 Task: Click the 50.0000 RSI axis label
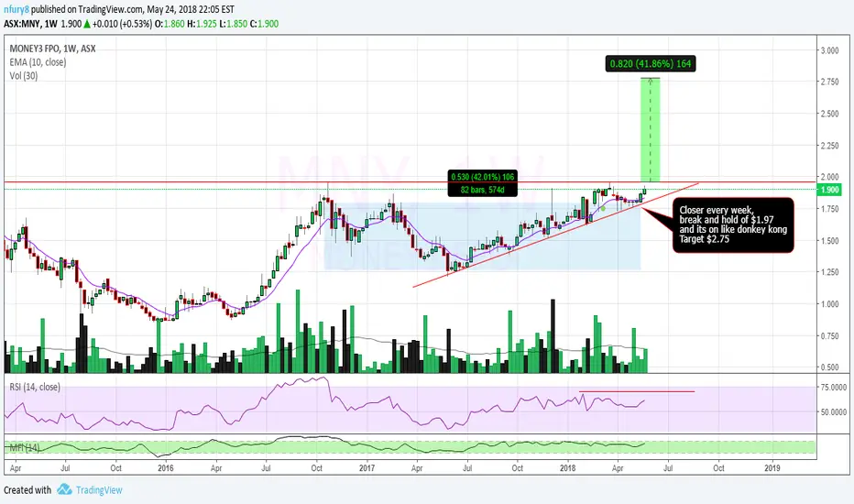(x=833, y=412)
